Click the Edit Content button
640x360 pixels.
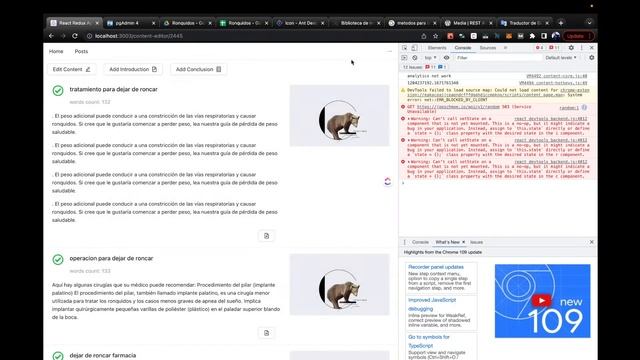click(x=71, y=69)
